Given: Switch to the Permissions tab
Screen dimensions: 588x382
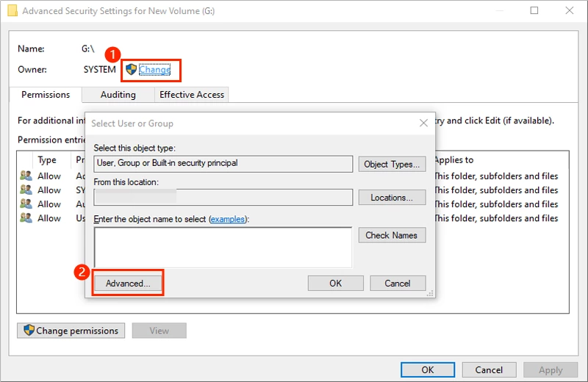Looking at the screenshot, I should [x=46, y=95].
